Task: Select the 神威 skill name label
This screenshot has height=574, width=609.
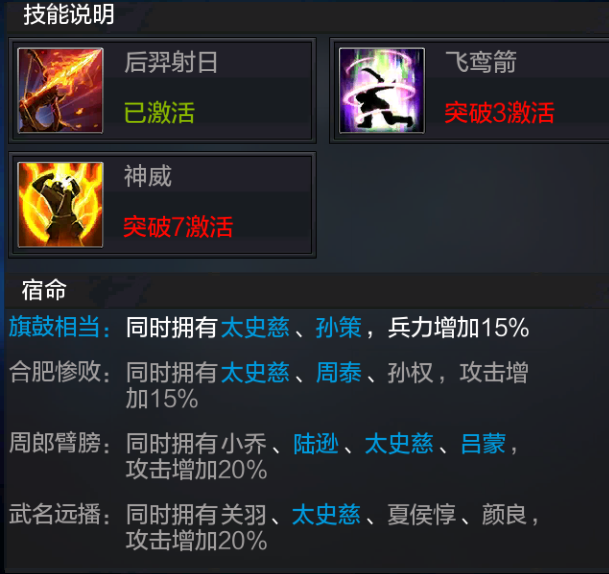Action: (x=148, y=176)
